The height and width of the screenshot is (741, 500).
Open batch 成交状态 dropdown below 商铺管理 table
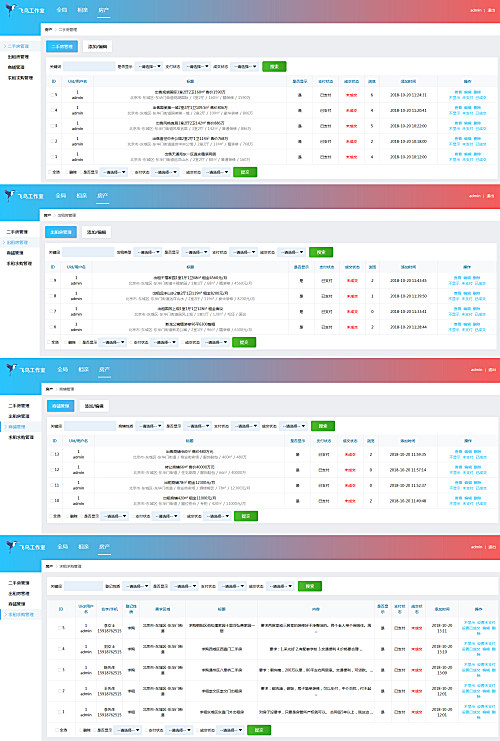pyautogui.click(x=217, y=516)
